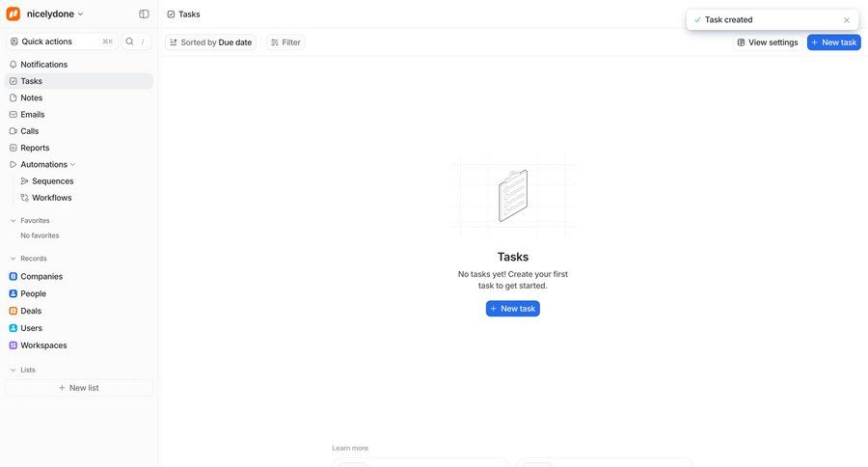Open Deals records
This screenshot has width=868, height=467.
point(79,311)
